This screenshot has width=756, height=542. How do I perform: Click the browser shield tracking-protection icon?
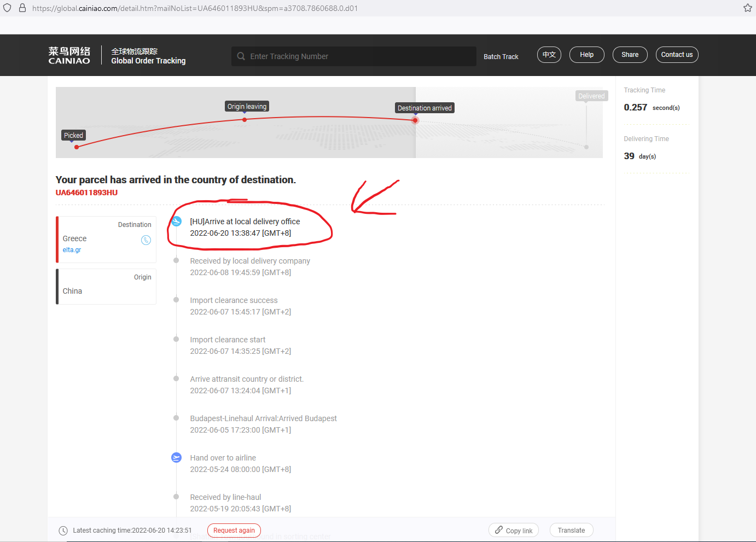click(7, 8)
